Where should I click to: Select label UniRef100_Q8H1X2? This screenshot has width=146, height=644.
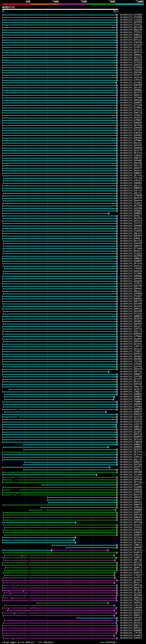tap(131, 95)
